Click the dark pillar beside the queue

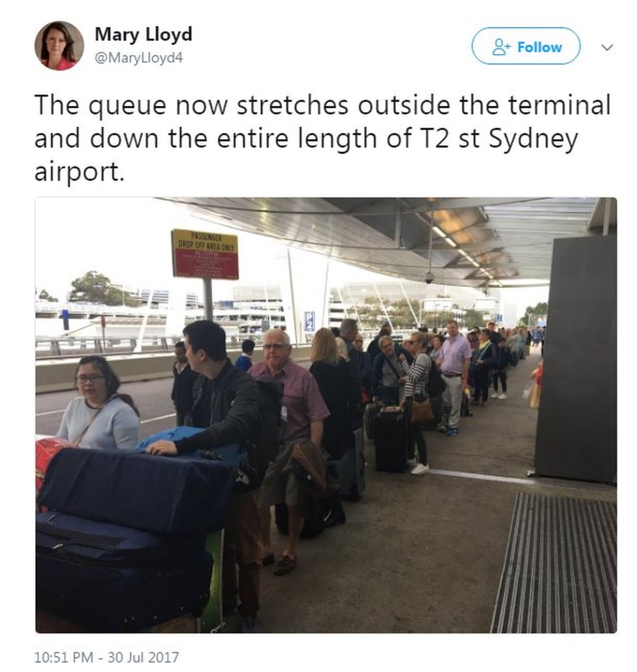(x=576, y=360)
